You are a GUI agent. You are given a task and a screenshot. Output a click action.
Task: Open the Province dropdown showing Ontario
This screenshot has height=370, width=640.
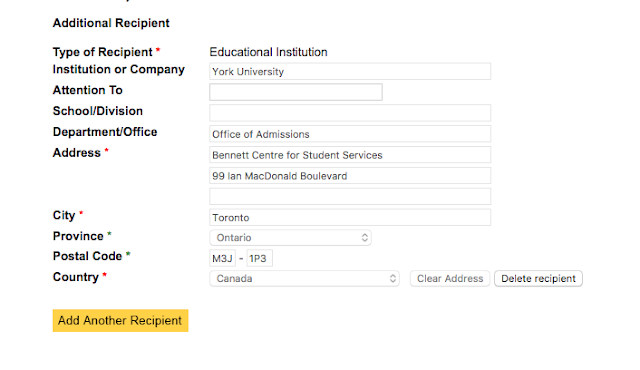click(x=290, y=238)
